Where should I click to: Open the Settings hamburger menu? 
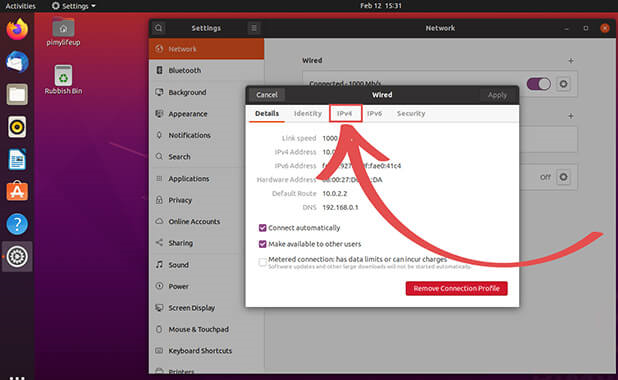coord(254,28)
